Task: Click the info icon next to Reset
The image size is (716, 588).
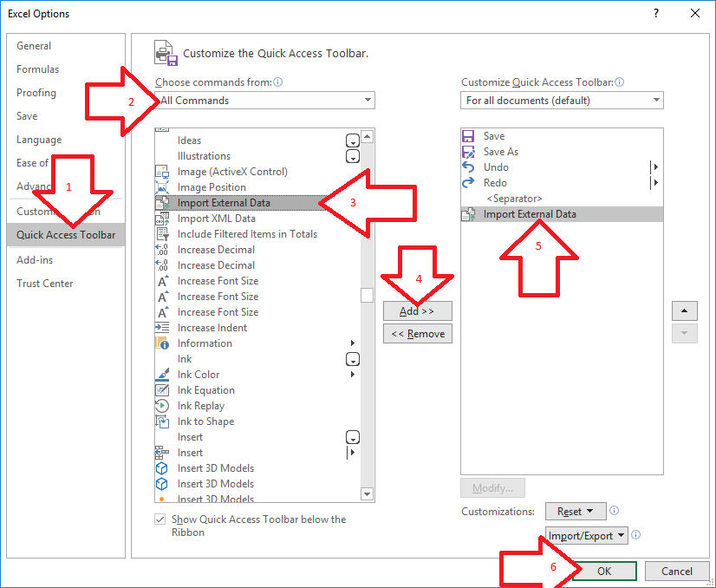Action: click(615, 511)
